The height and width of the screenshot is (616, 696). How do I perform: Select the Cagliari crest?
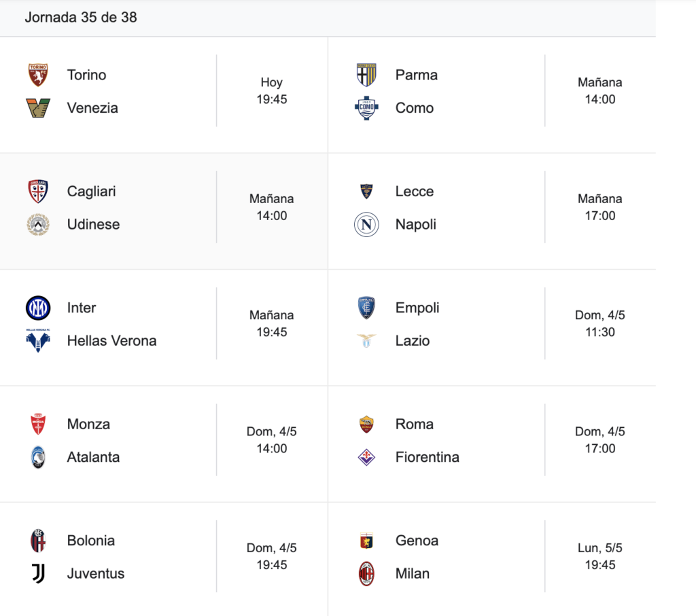[x=38, y=191]
